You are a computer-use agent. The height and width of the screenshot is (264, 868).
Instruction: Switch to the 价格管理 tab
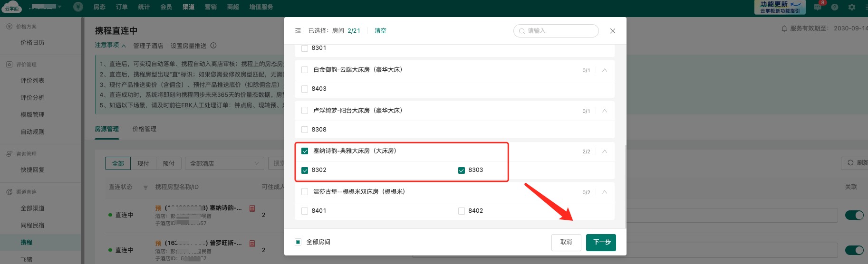click(x=145, y=129)
